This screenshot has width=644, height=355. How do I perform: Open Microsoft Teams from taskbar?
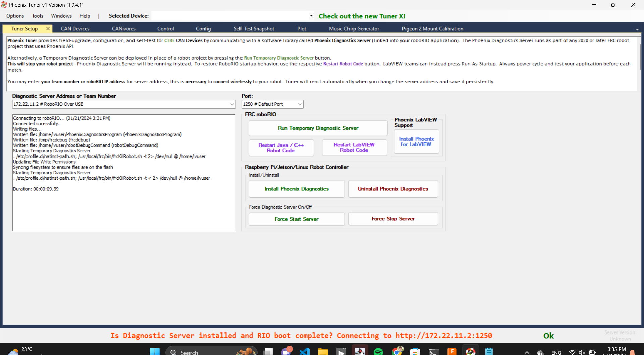pyautogui.click(x=286, y=351)
